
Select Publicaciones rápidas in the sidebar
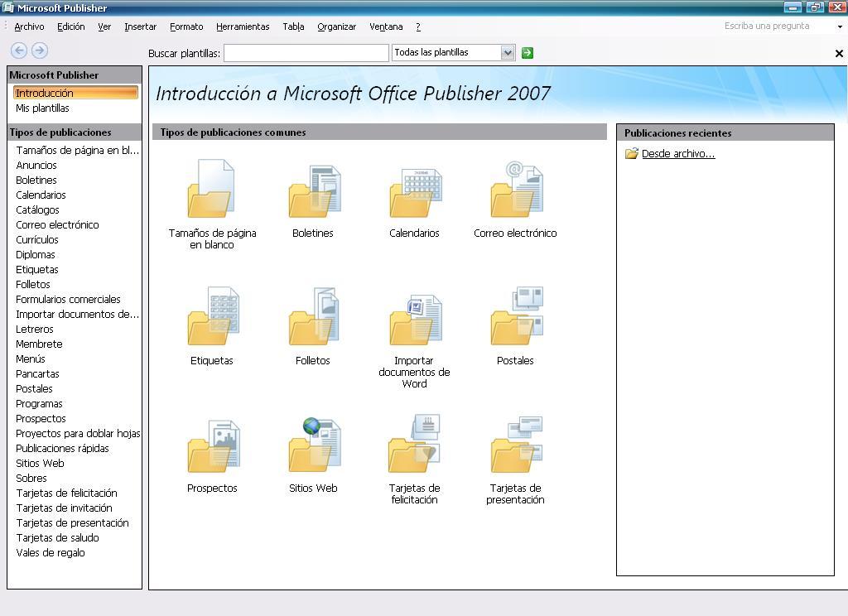[62, 449]
